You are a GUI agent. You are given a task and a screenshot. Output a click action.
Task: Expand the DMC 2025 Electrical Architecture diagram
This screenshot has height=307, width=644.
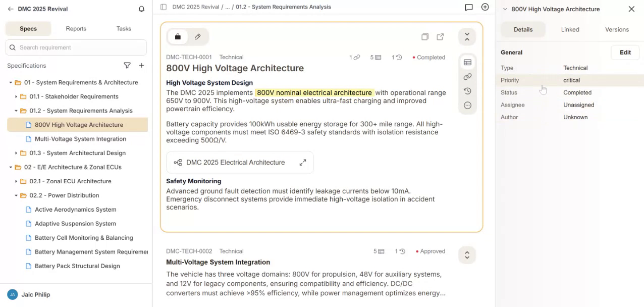[x=302, y=163]
